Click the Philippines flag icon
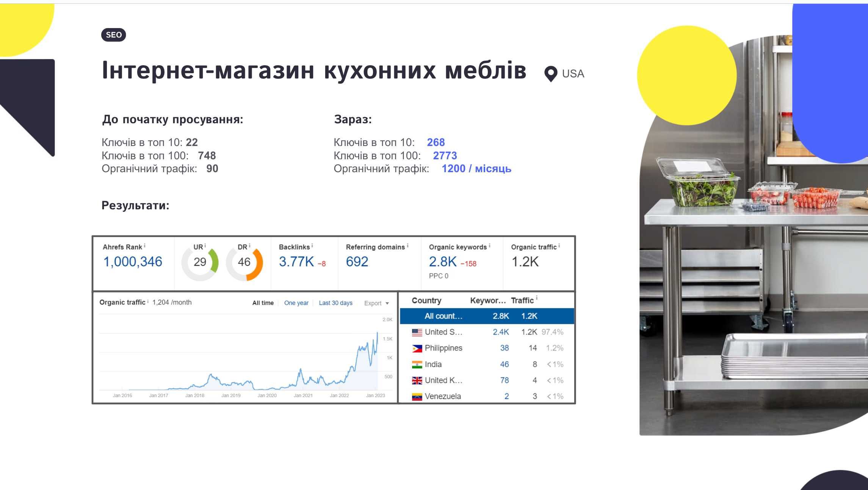The height and width of the screenshot is (490, 868). pos(417,348)
